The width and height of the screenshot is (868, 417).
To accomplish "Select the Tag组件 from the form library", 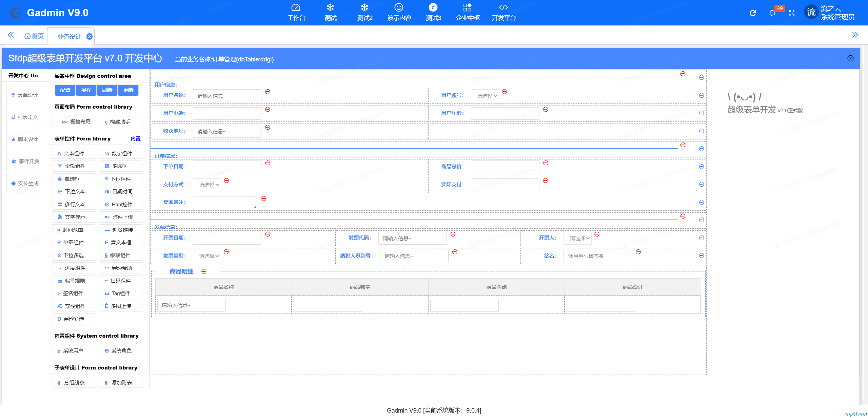I will click(121, 293).
